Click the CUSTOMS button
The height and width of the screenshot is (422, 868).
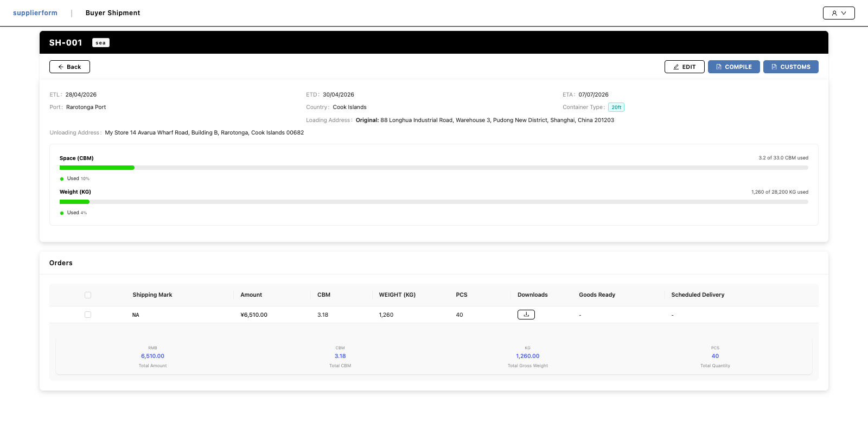pyautogui.click(x=791, y=67)
